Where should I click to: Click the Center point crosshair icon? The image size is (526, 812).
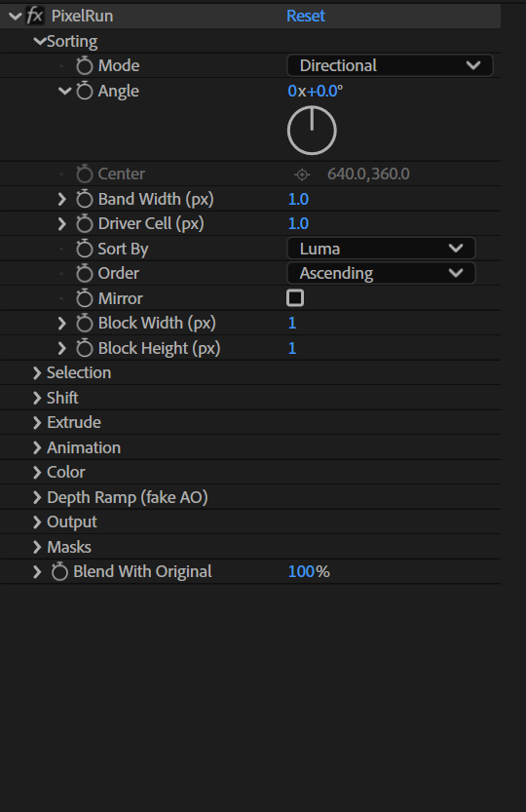tap(302, 174)
